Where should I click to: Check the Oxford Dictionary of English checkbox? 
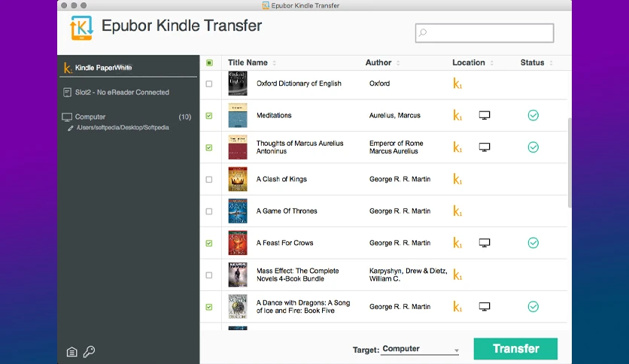click(209, 83)
